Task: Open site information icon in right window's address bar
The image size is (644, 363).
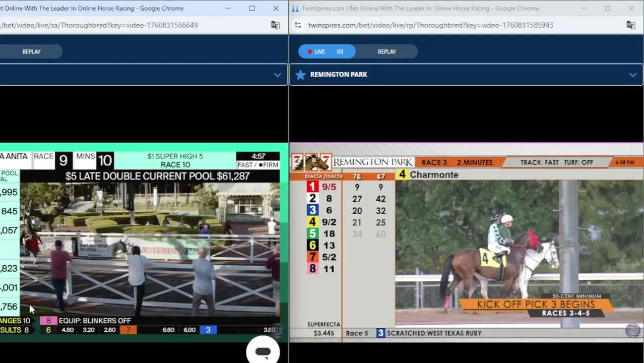Action: [298, 25]
